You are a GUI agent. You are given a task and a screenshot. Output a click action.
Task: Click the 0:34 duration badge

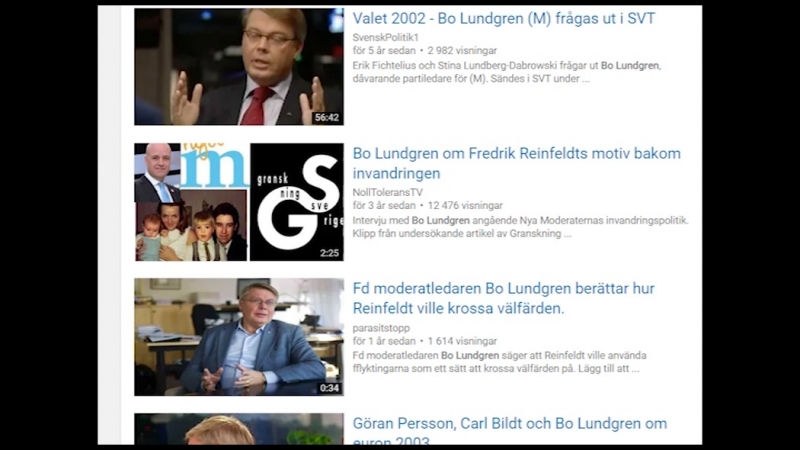point(330,388)
